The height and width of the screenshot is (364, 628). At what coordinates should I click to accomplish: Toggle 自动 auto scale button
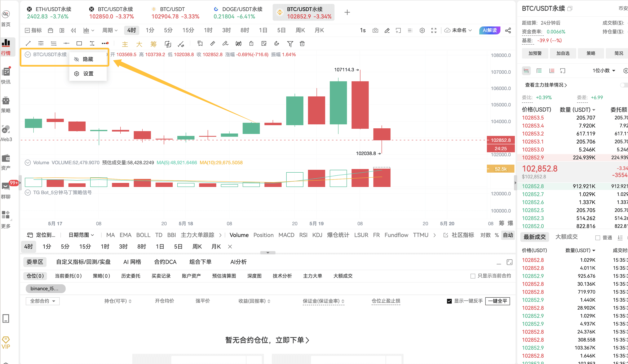tap(508, 235)
